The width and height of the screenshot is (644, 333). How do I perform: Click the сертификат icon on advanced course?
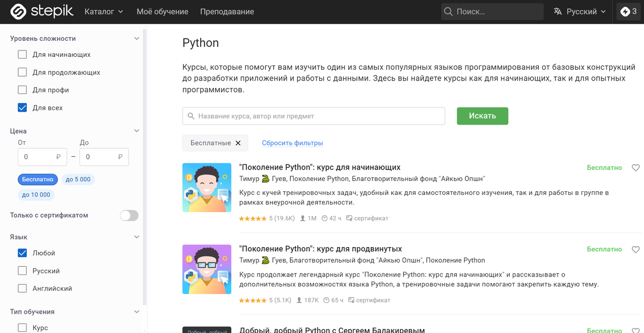(352, 300)
